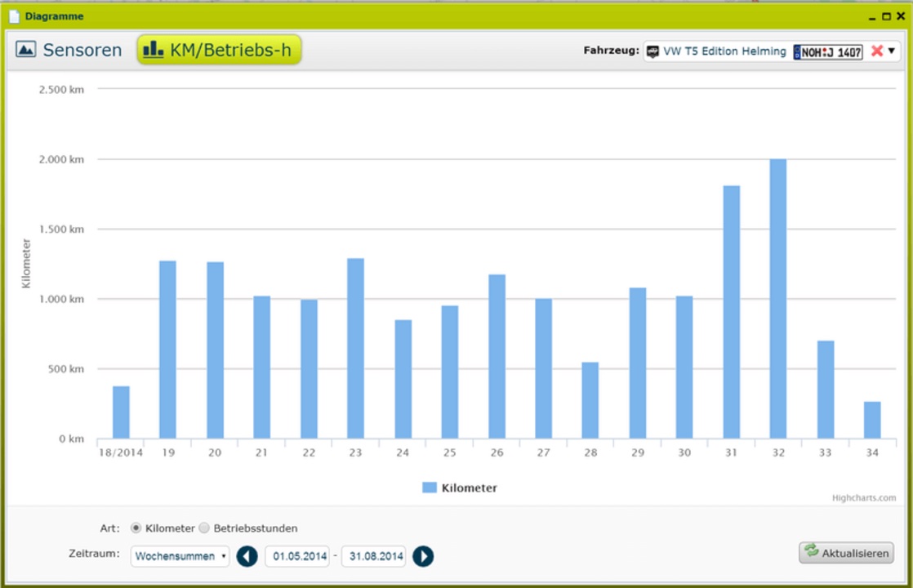The width and height of the screenshot is (913, 588).
Task: Expand the Fahrzeug dropdown arrow
Action: [892, 51]
